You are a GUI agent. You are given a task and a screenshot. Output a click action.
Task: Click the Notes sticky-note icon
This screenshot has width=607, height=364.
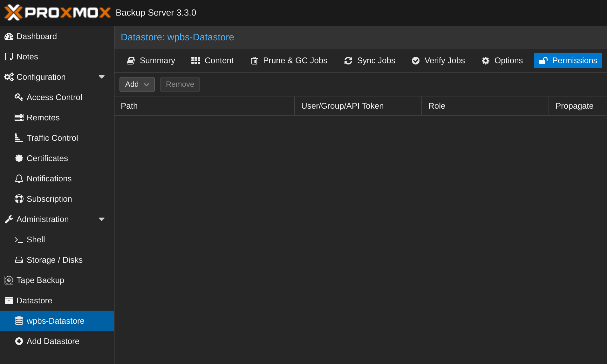(9, 57)
